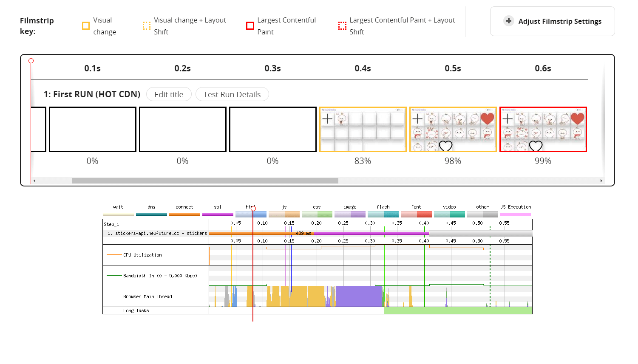Viewport: 638px width, 364px height.
Task: Click the connect legend color bar
Action: click(184, 214)
